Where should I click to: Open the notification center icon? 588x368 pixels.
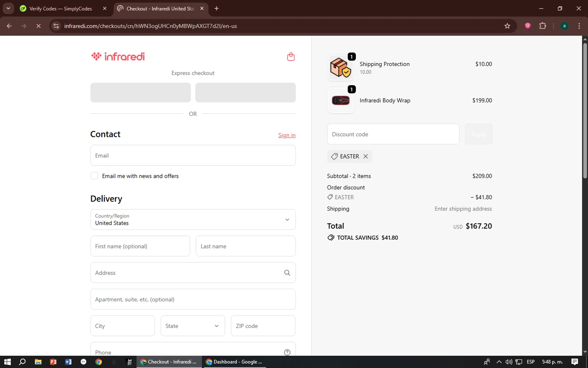(575, 362)
